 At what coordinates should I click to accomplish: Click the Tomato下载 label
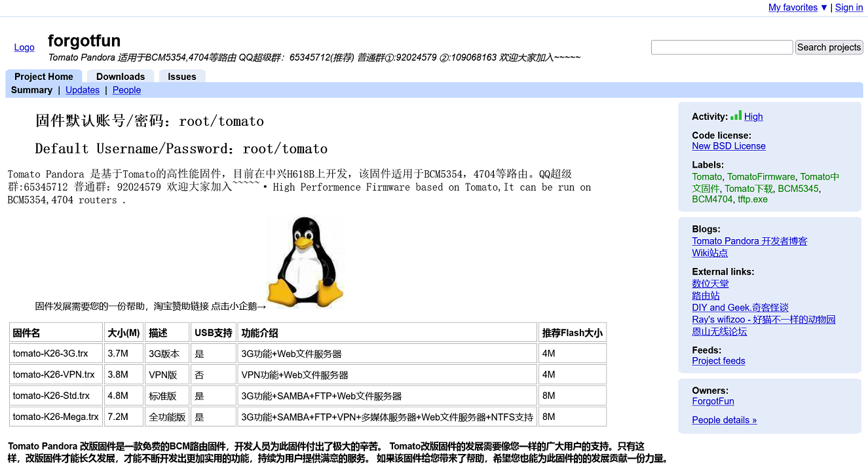click(749, 189)
